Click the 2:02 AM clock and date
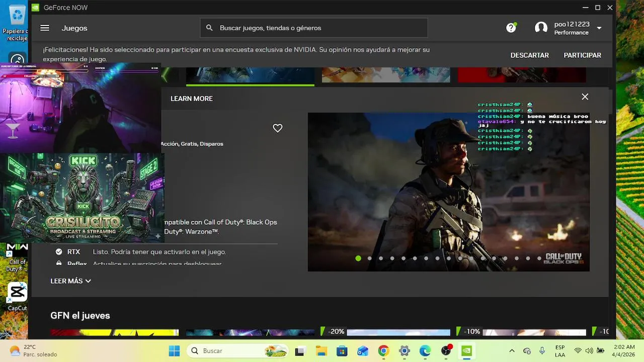The width and height of the screenshot is (644, 362). [x=623, y=351]
